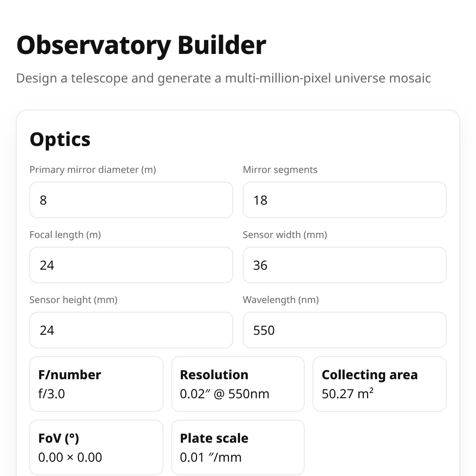Click the 'Mirror segments' label text
This screenshot has width=476, height=476.
(280, 170)
